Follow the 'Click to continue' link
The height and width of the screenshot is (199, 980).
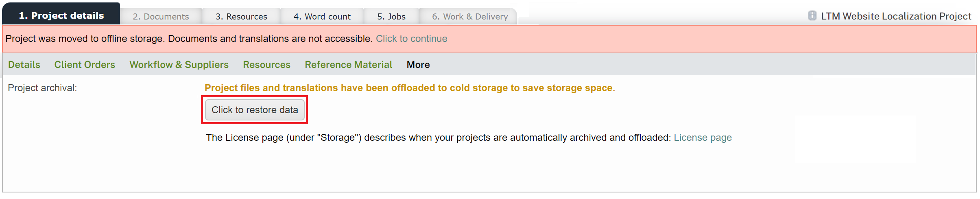coord(411,39)
